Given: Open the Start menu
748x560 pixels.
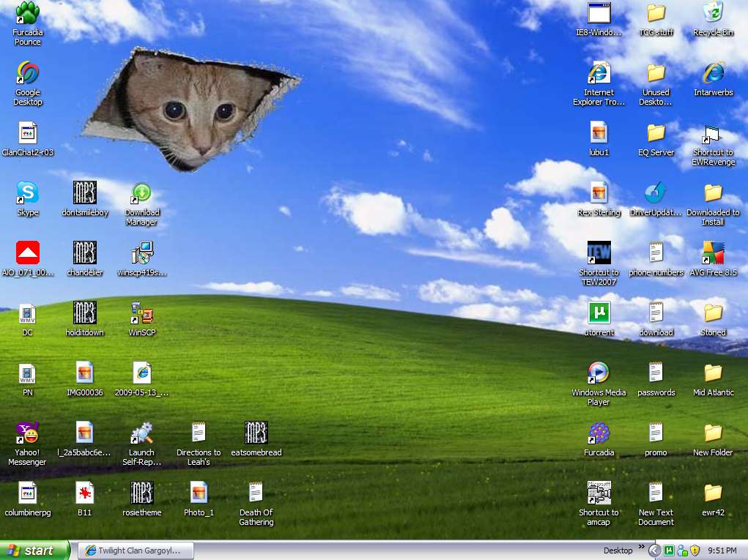Looking at the screenshot, I should pos(34,550).
